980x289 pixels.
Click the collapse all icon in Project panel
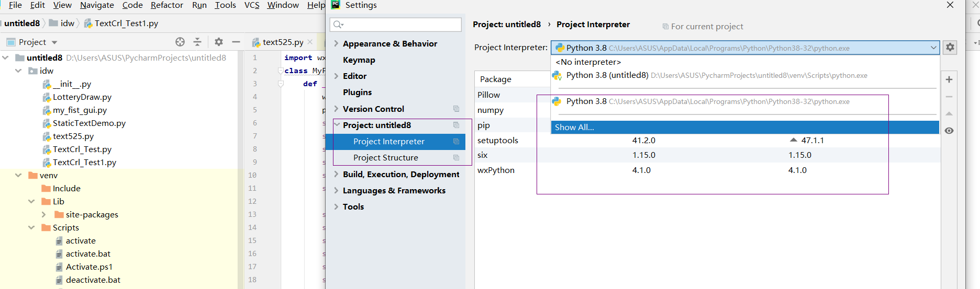(197, 42)
